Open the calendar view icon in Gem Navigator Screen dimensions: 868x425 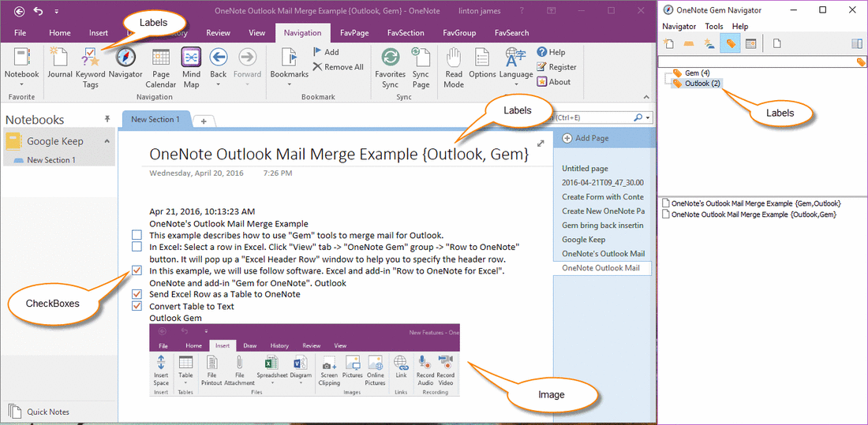click(x=750, y=43)
